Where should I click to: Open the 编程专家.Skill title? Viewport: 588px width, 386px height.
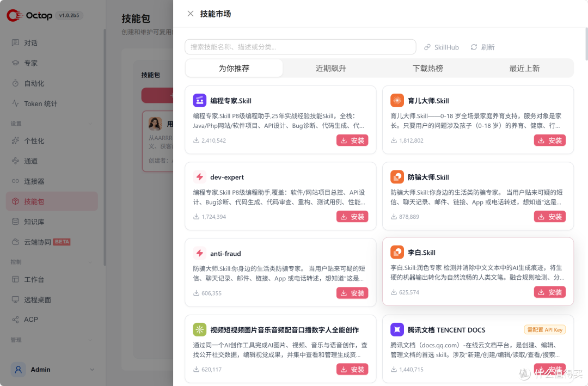[231, 101]
